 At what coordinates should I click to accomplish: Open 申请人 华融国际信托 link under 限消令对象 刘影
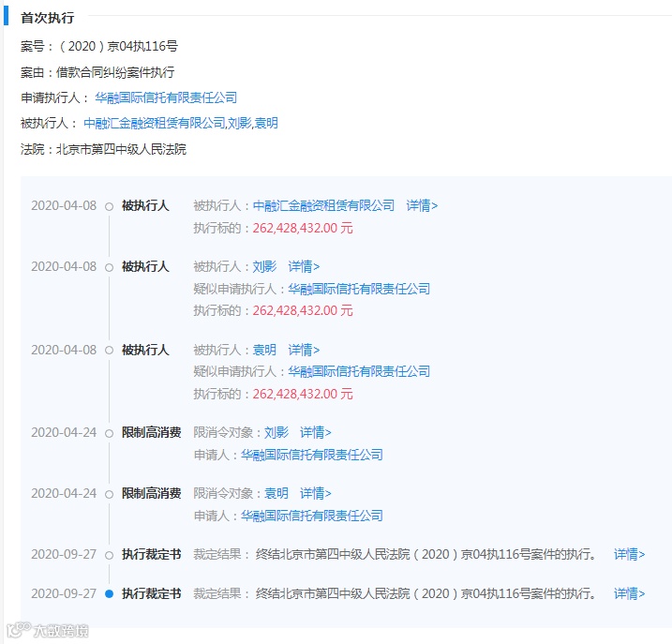point(312,455)
